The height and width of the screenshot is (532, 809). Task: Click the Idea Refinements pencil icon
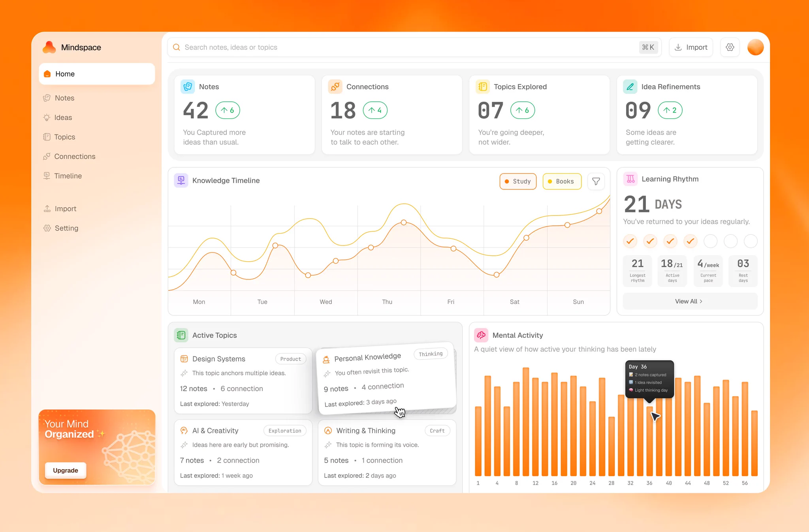pos(630,86)
